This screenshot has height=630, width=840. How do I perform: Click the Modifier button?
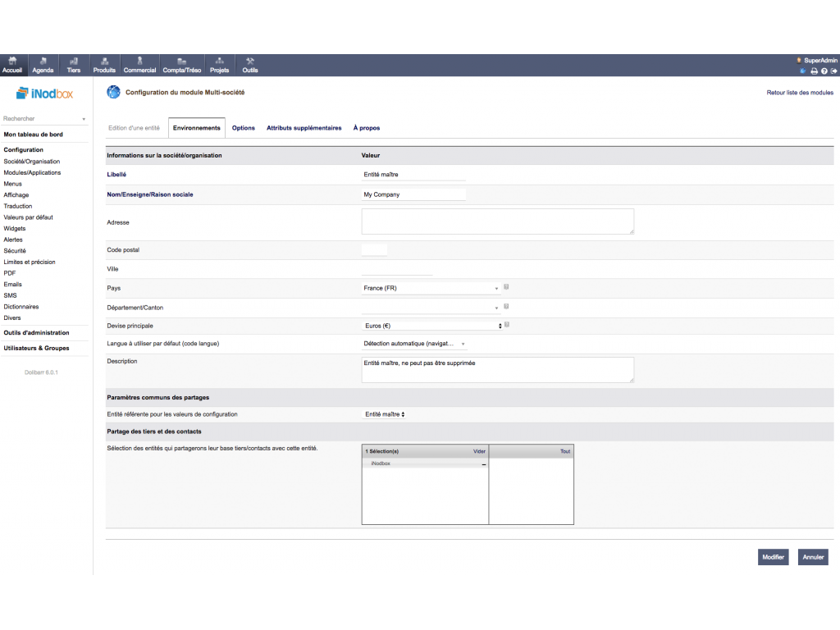pyautogui.click(x=773, y=557)
